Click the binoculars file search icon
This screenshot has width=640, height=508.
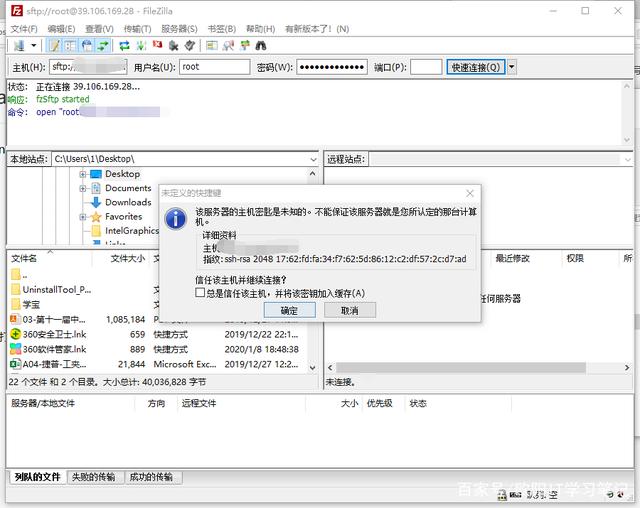pyautogui.click(x=261, y=46)
